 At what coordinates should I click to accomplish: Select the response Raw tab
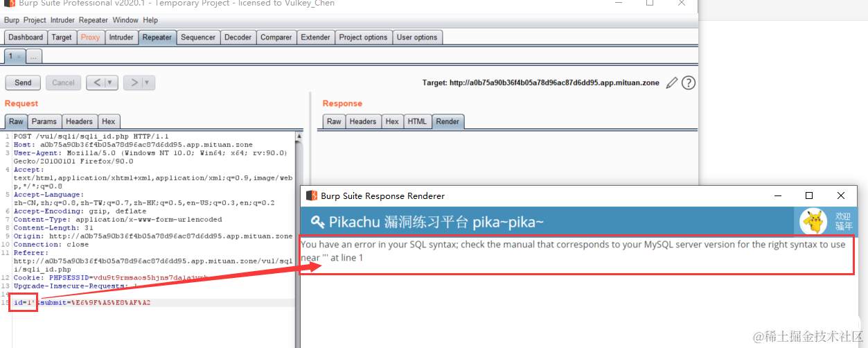click(x=334, y=121)
